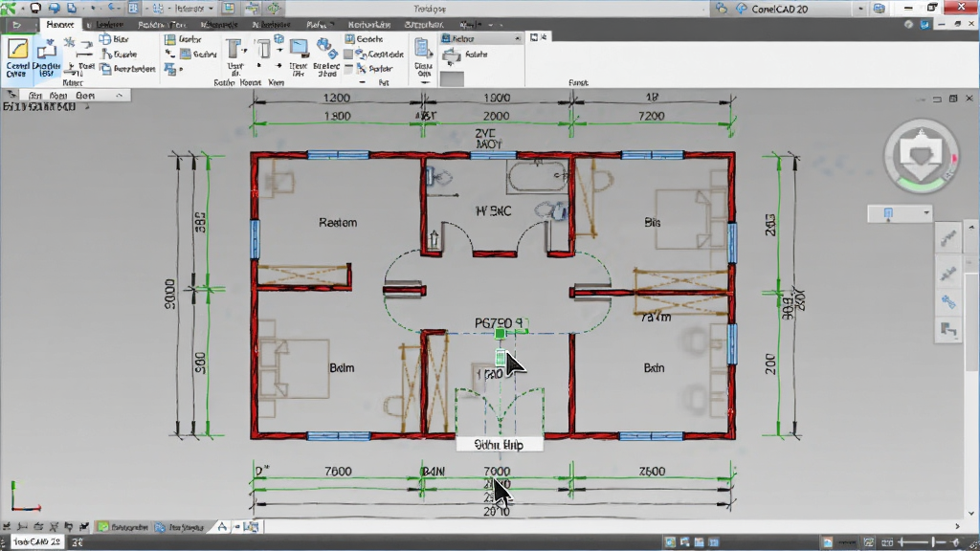Viewport: 980px width, 551px height.
Task: Select the blue-icon sheet tab below the drawing
Action: tap(179, 527)
